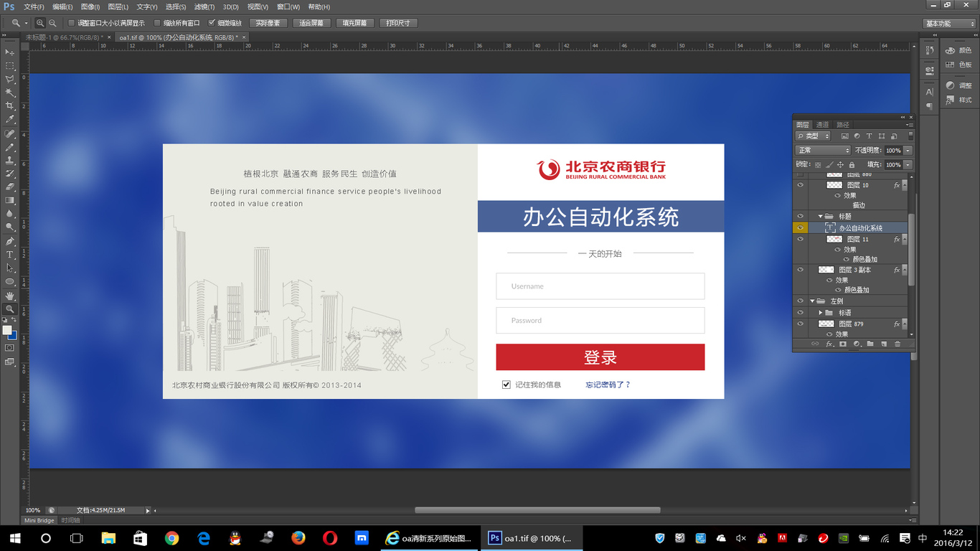980x551 pixels.
Task: Click the Zoom tool in toolbox
Action: tap(9, 309)
